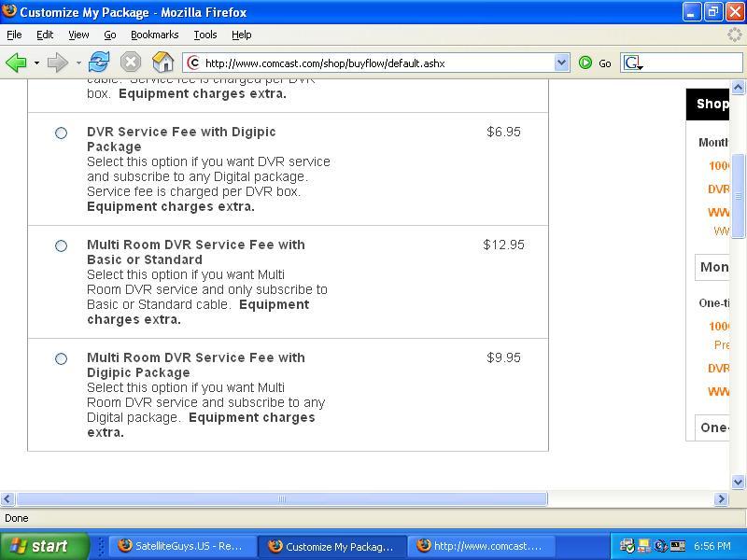Select Multi Room DVR with Basic or Standard

pyautogui.click(x=61, y=245)
